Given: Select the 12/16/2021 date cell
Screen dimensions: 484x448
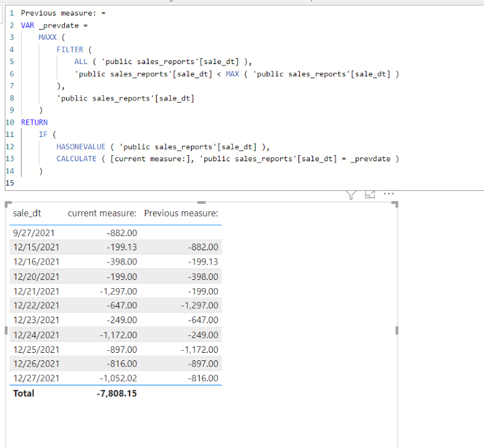Looking at the screenshot, I should pos(36,262).
